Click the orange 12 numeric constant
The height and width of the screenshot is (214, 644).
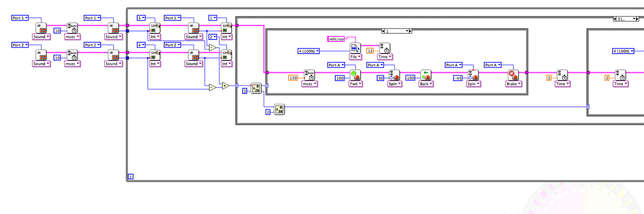pos(370,51)
